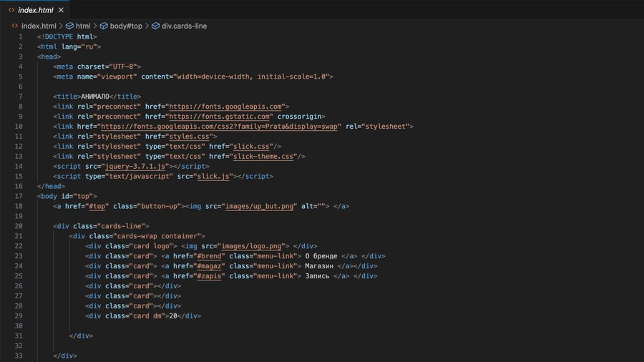Viewport: 644px width, 362px height.
Task: Click the symbol icon beside html in breadcrumbs
Action: (70, 26)
